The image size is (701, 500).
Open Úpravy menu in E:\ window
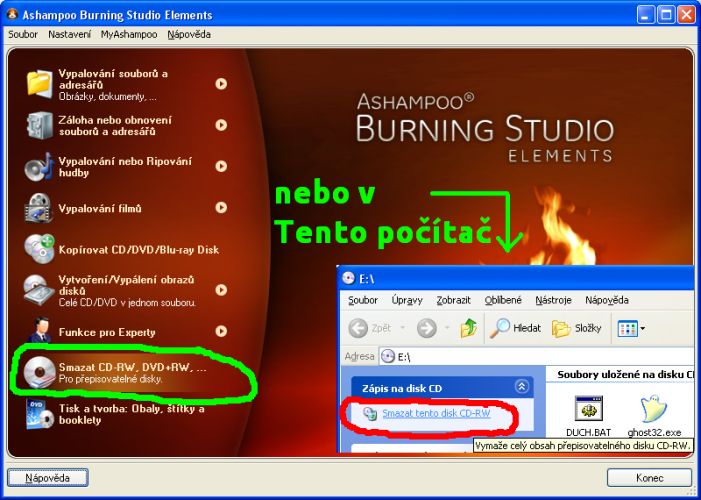[407, 300]
